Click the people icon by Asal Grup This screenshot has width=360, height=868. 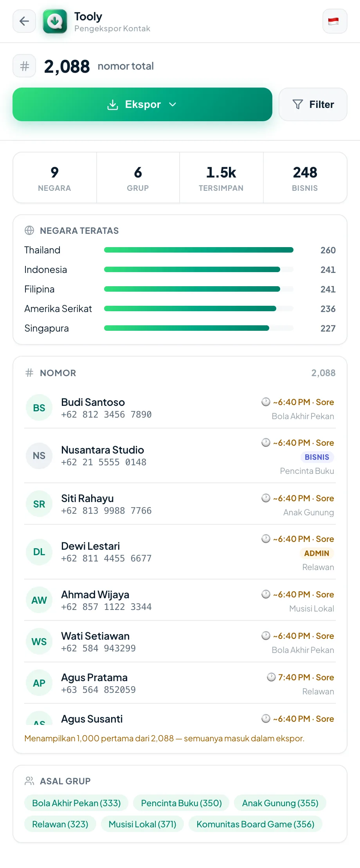[29, 781]
